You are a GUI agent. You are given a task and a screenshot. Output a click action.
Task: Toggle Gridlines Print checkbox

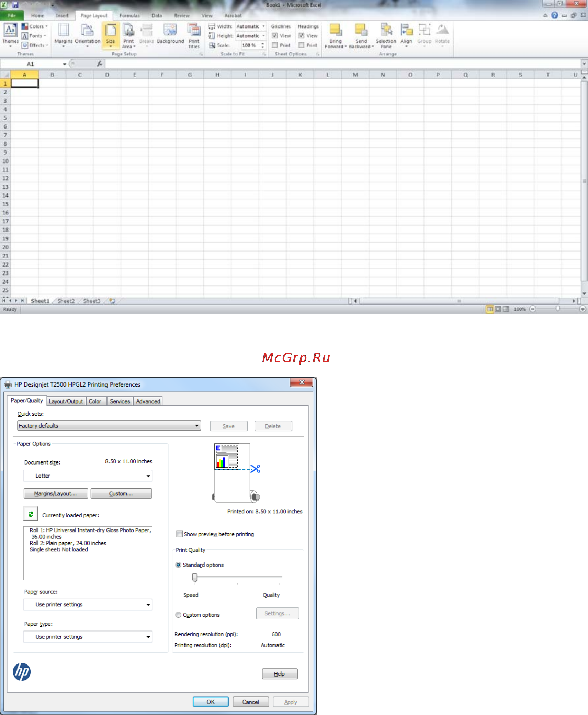tap(274, 45)
